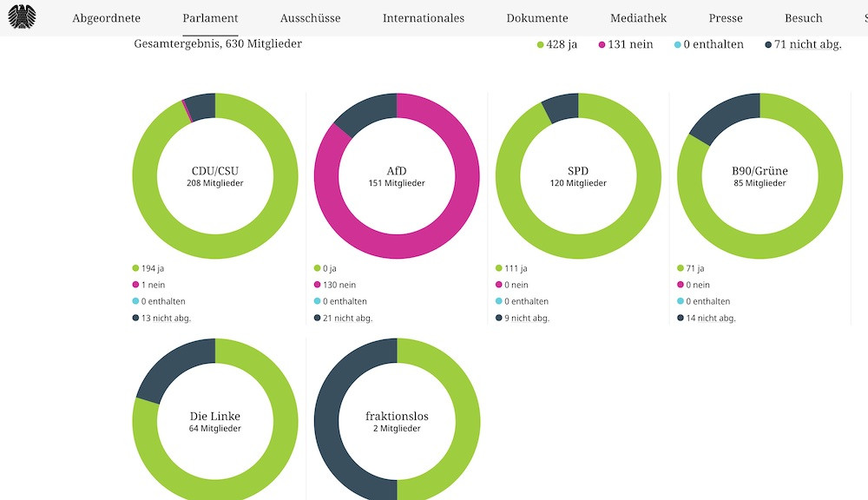This screenshot has height=500, width=868.
Task: Open the Abgeordnete menu
Action: coord(106,18)
